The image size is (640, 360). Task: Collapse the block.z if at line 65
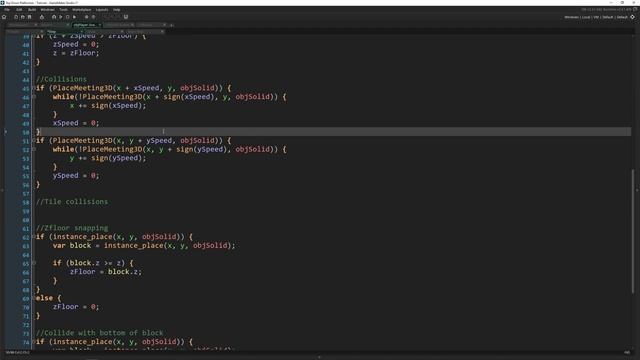[34, 263]
